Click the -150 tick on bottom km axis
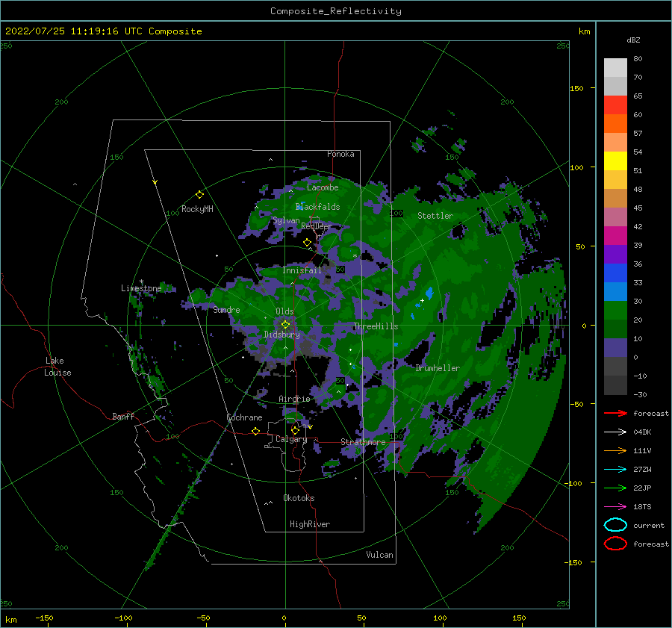Image resolution: width=672 pixels, height=628 pixels. coord(44,618)
